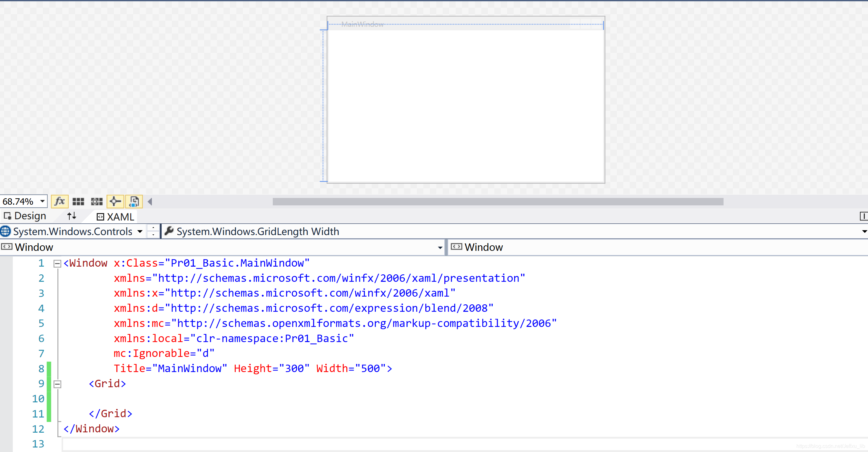Toggle the fx effects button

60,201
